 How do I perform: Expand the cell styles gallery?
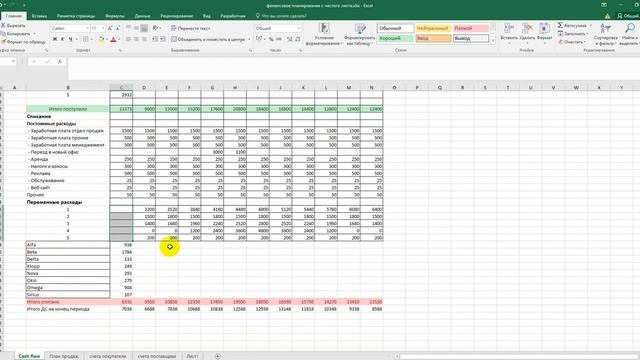pyautogui.click(x=493, y=41)
